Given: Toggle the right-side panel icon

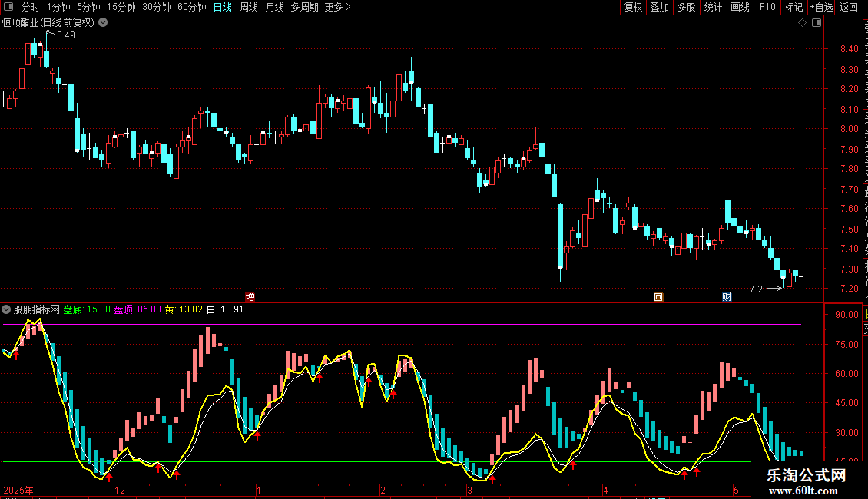Looking at the screenshot, I should click(x=817, y=23).
